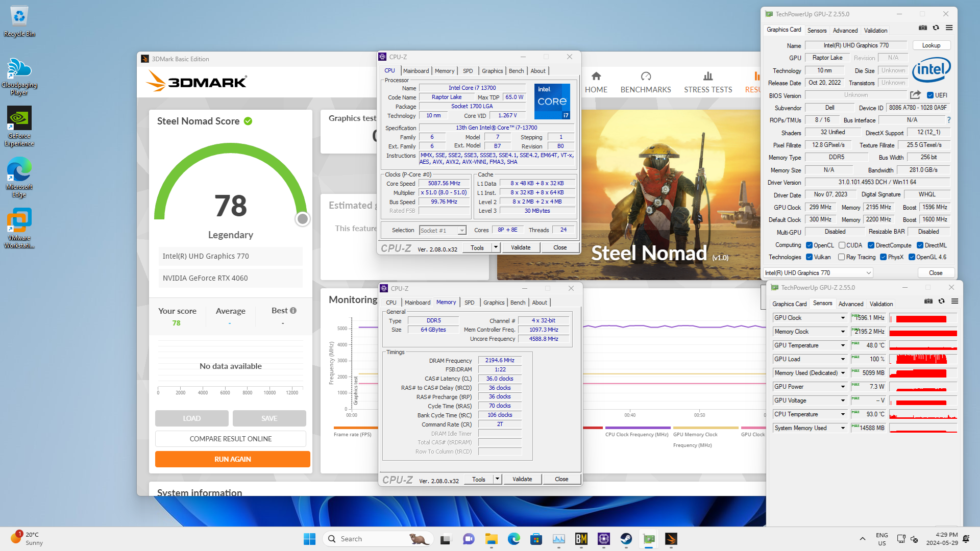Click the Windows Start button
The height and width of the screenshot is (551, 980).
click(309, 539)
